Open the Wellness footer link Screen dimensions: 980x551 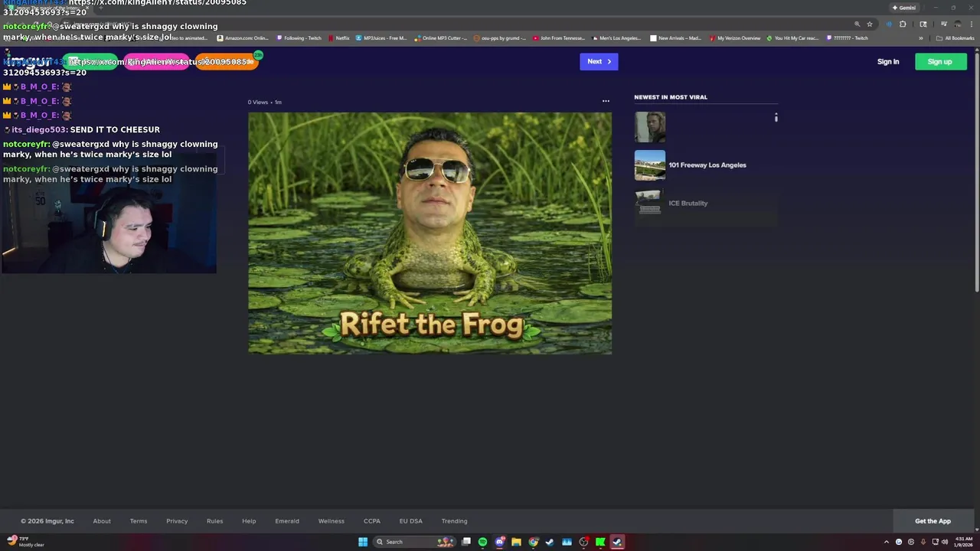[332, 521]
